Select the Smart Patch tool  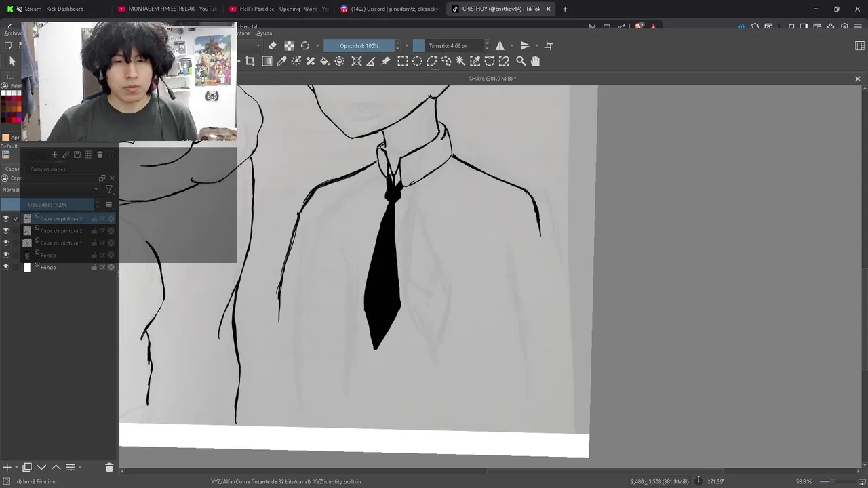coord(311,61)
